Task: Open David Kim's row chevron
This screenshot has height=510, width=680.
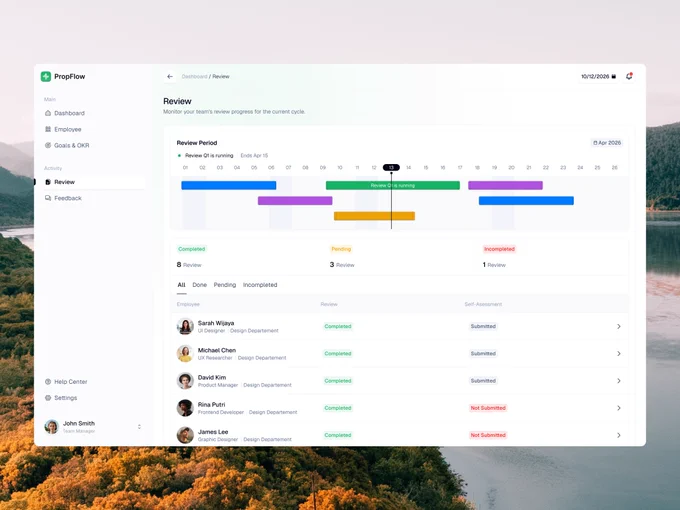Action: point(619,381)
